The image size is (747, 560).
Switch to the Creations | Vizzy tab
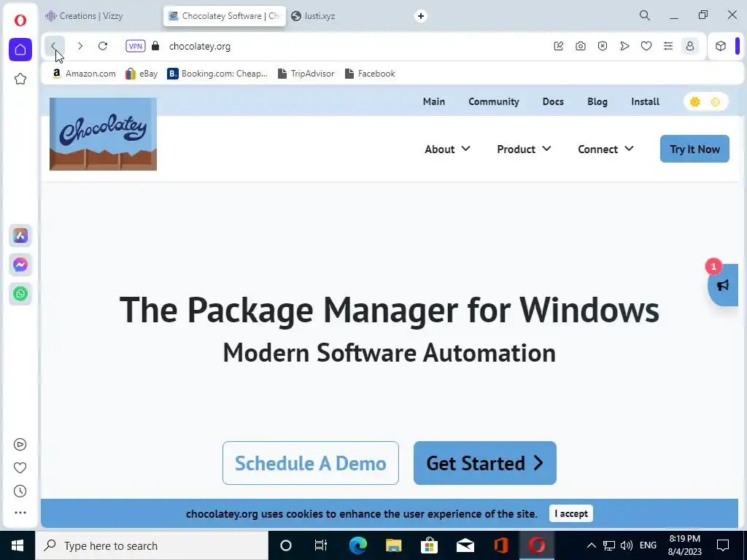point(90,16)
